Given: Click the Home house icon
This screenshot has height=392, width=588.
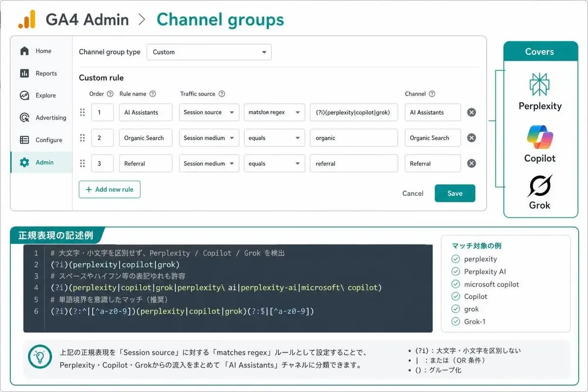Looking at the screenshot, I should point(24,51).
